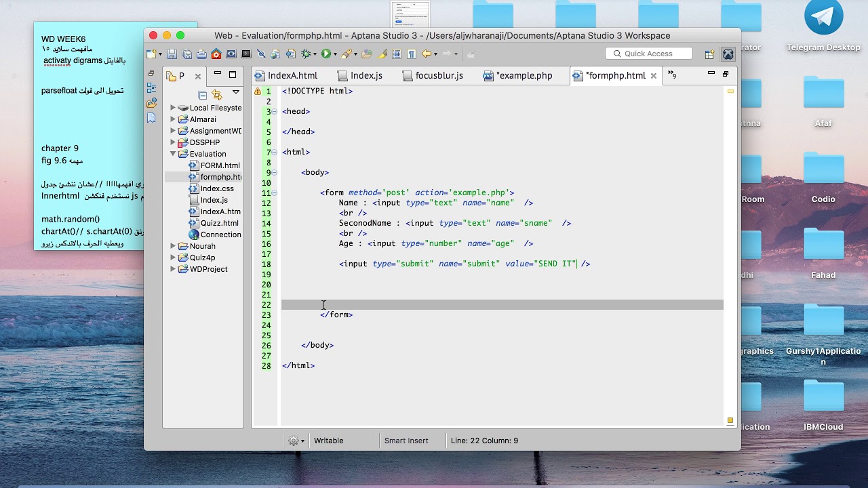868x488 pixels.
Task: Click the Save All icon
Action: coord(186,54)
